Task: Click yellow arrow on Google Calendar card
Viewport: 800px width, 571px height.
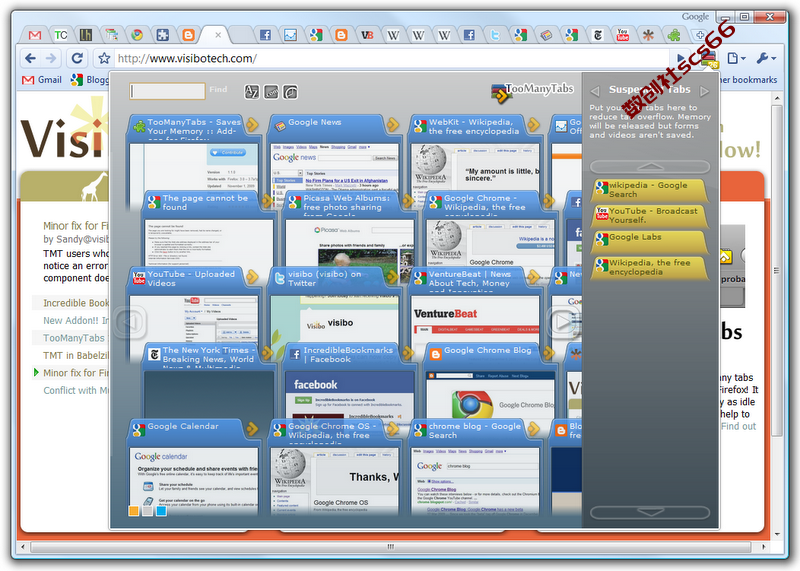Action: pyautogui.click(x=252, y=429)
